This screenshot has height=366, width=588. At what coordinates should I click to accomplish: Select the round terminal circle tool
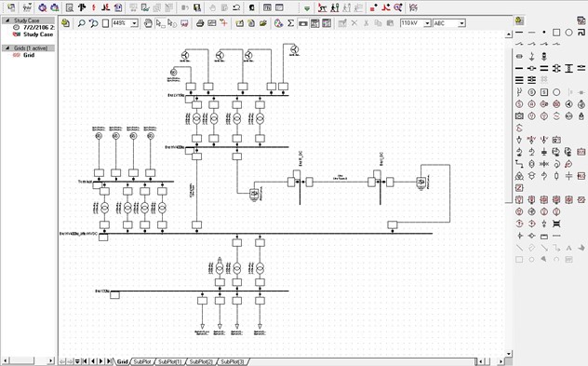tap(568, 33)
